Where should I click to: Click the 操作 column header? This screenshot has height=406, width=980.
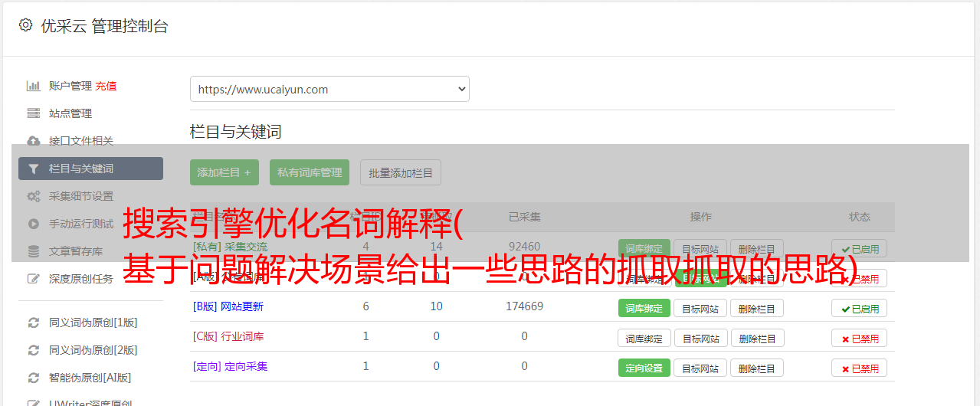pyautogui.click(x=700, y=217)
